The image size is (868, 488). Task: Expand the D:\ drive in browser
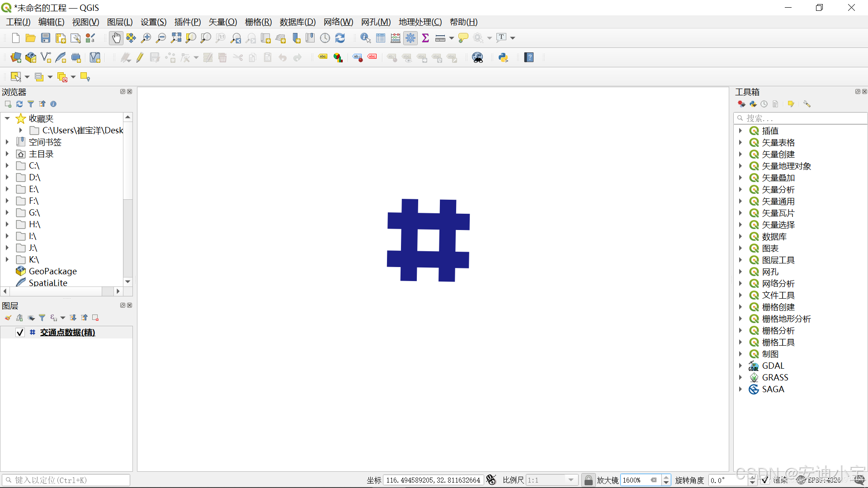pyautogui.click(x=7, y=178)
